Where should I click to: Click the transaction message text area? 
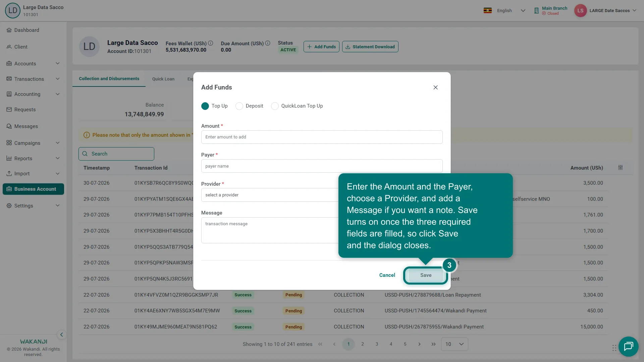[270, 230]
